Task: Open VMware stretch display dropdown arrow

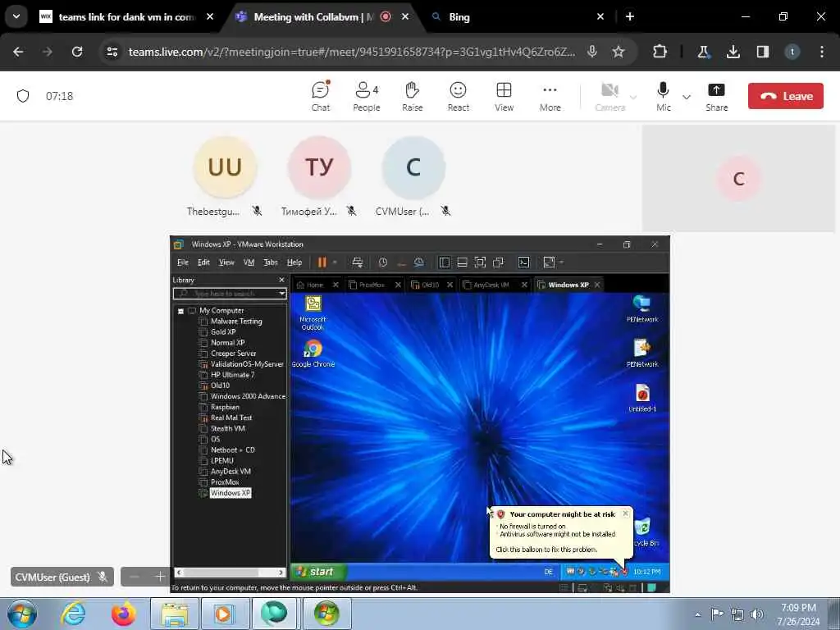Action: point(561,262)
